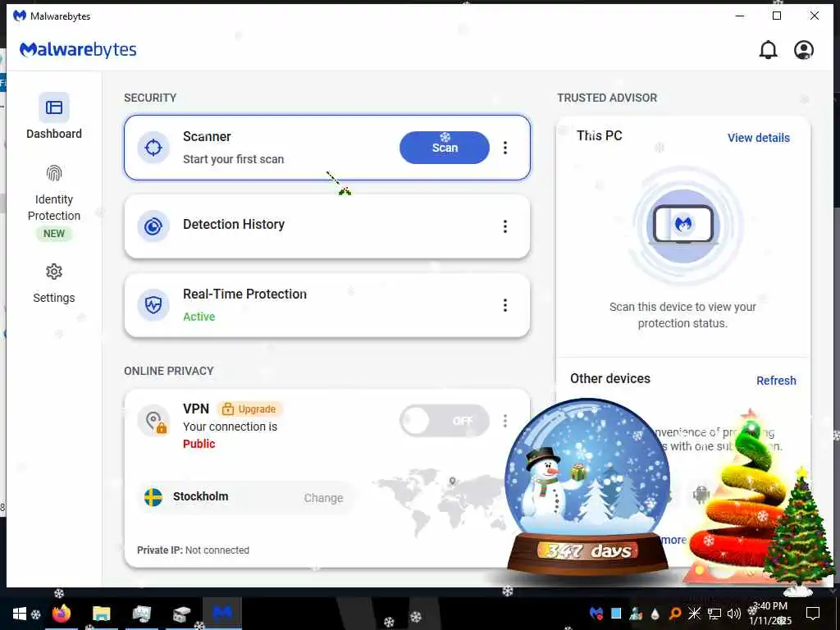Open notifications bell icon
Screen dimensions: 840x630
[x=768, y=50]
